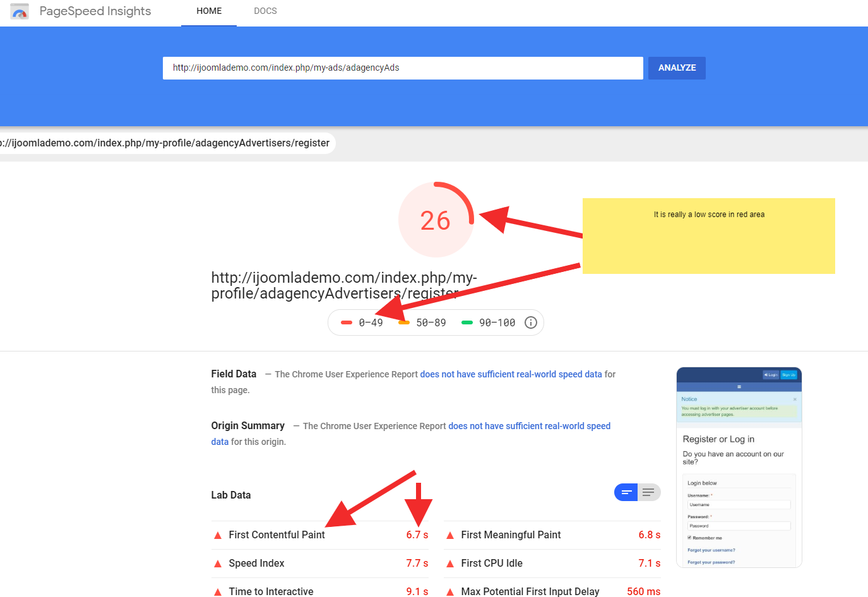Open the HOME tab
868x597 pixels.
click(209, 11)
